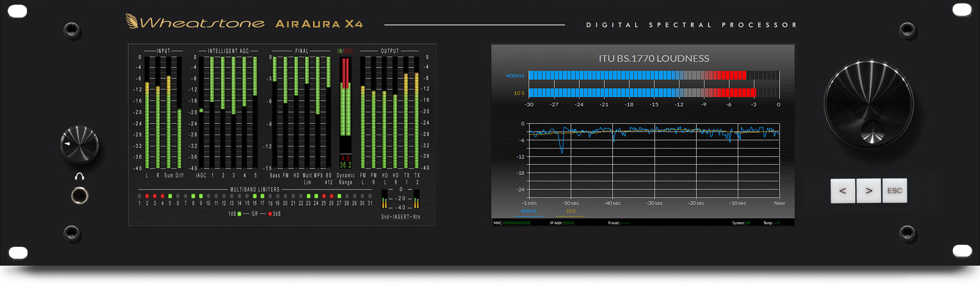
Task: Click the MAC address status entry
Action: click(x=512, y=223)
